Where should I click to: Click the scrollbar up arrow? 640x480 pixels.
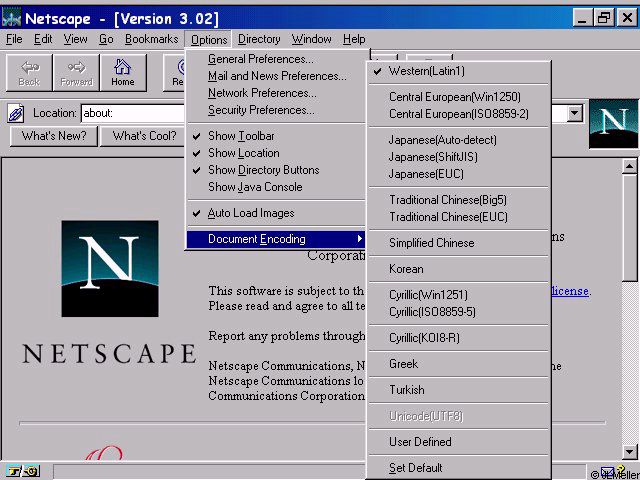pyautogui.click(x=629, y=166)
